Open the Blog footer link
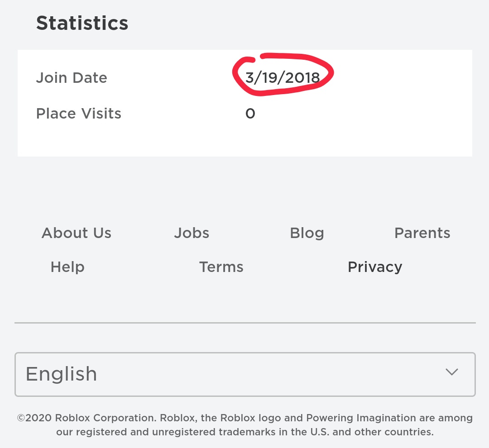Screen dimensions: 489x448 coord(307,233)
